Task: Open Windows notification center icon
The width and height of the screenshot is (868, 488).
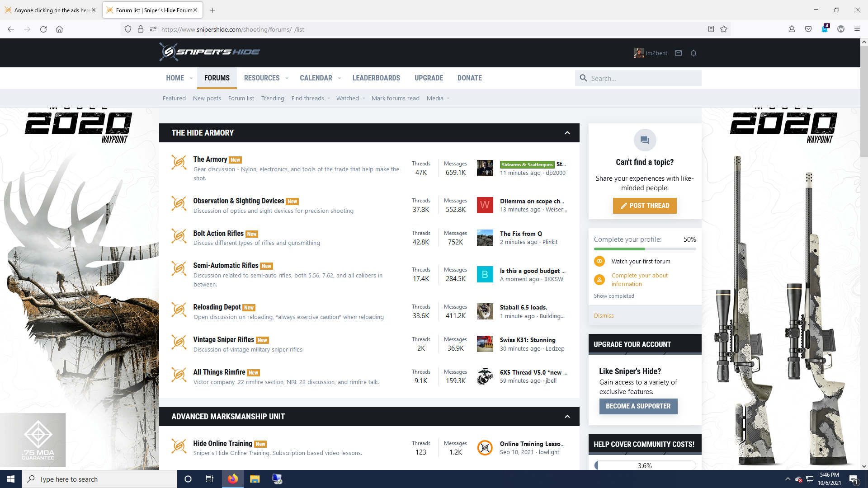Action: click(x=854, y=479)
